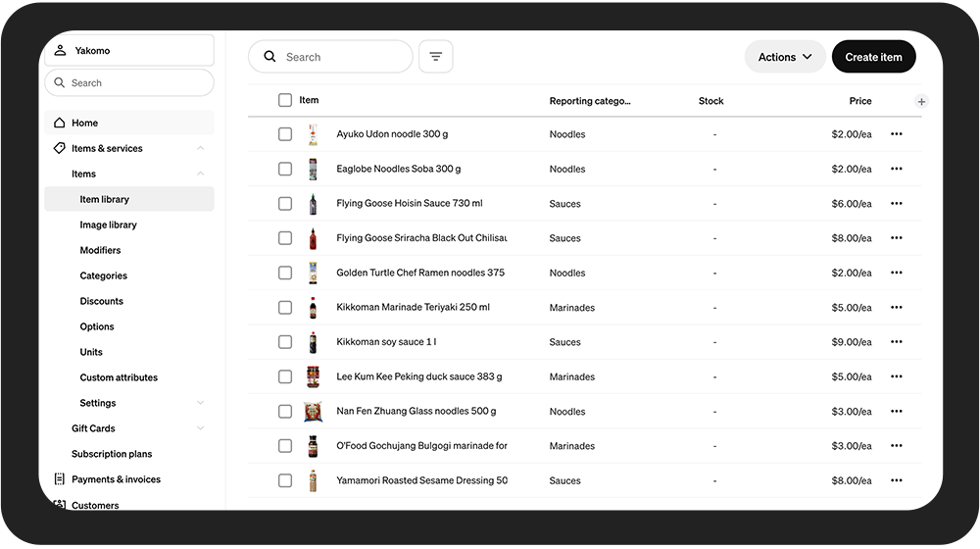Open the Yamamori Sesame Dressing bottle thumbnail
The width and height of the screenshot is (980, 549).
(314, 480)
